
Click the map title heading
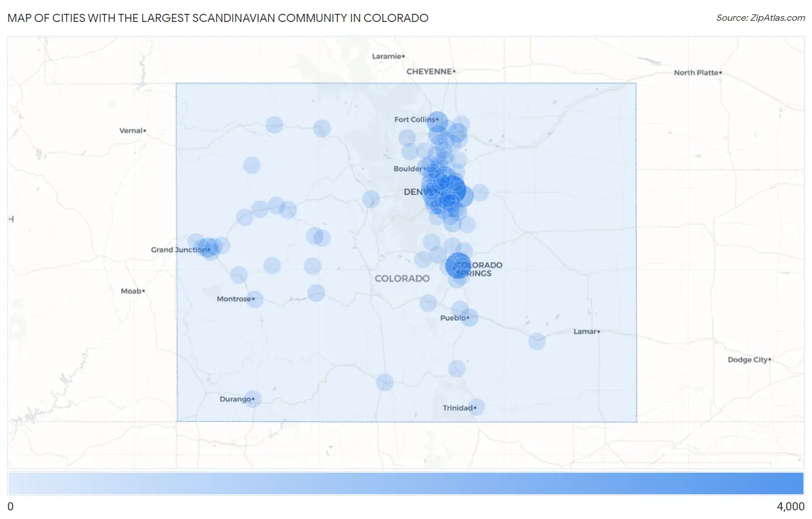(x=218, y=18)
